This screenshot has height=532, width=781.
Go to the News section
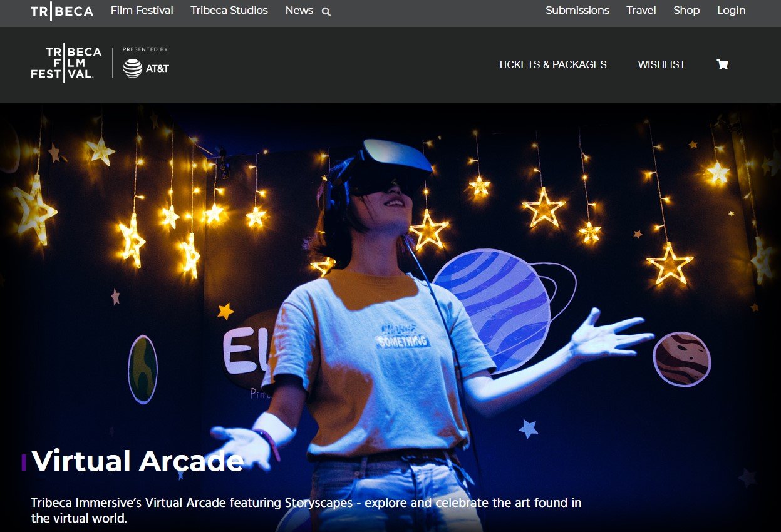[299, 11]
